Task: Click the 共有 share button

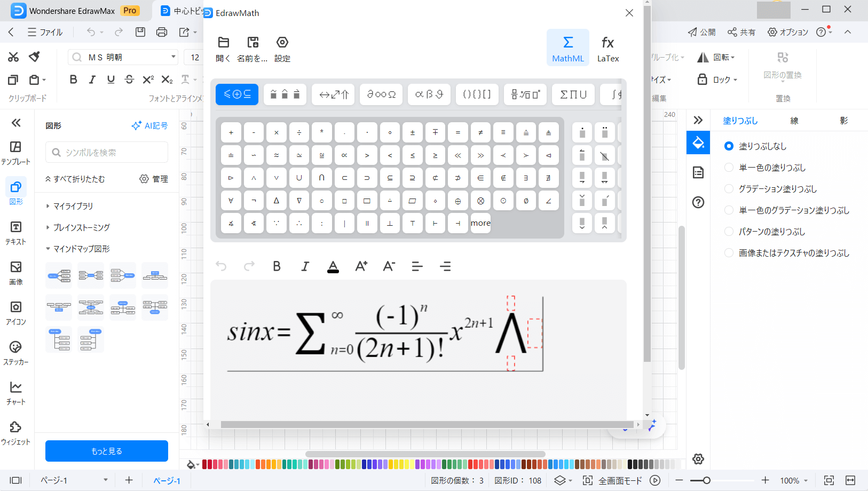Action: click(741, 32)
